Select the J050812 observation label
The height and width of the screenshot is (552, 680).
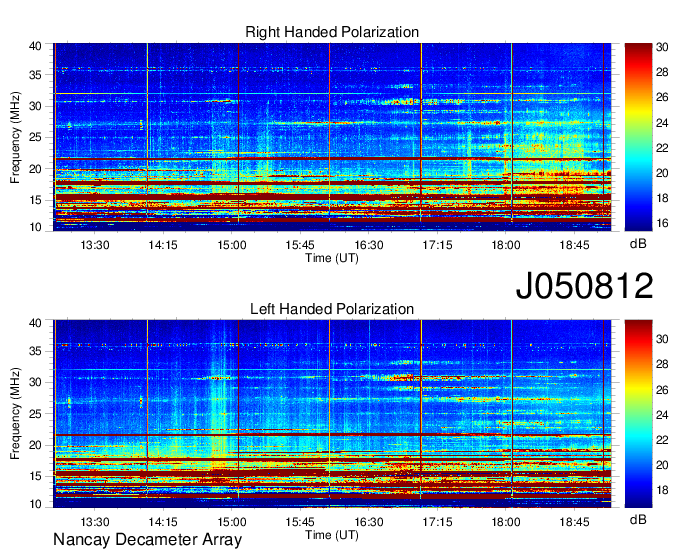584,285
